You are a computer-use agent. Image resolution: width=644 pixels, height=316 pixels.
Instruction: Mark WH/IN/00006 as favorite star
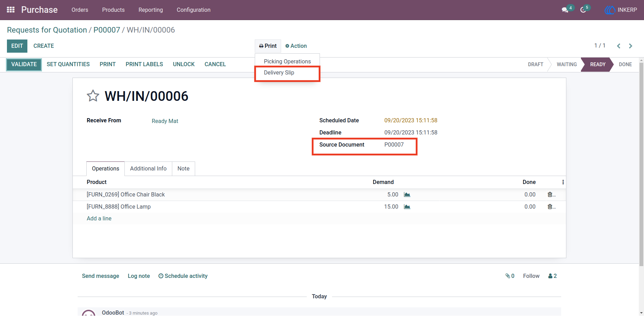(x=93, y=96)
